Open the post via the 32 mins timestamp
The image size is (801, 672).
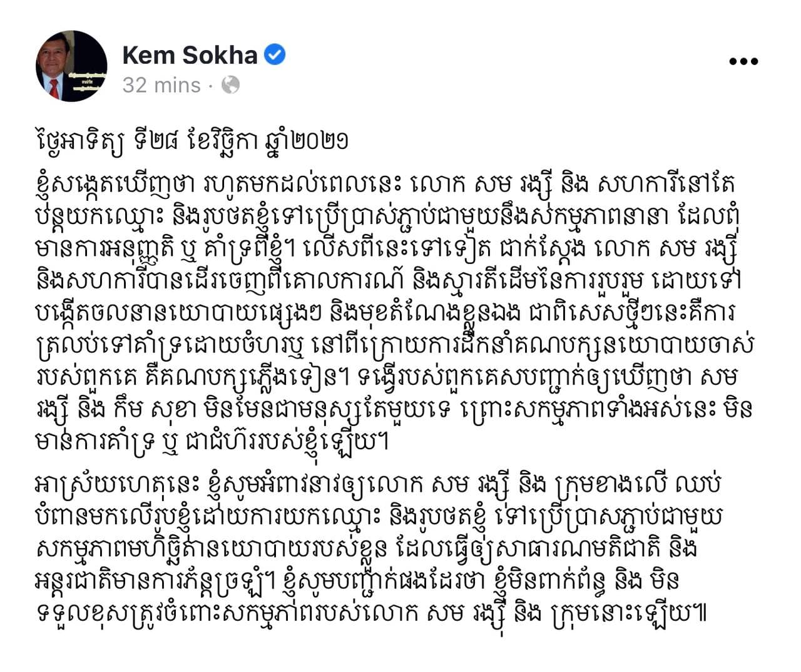(161, 84)
